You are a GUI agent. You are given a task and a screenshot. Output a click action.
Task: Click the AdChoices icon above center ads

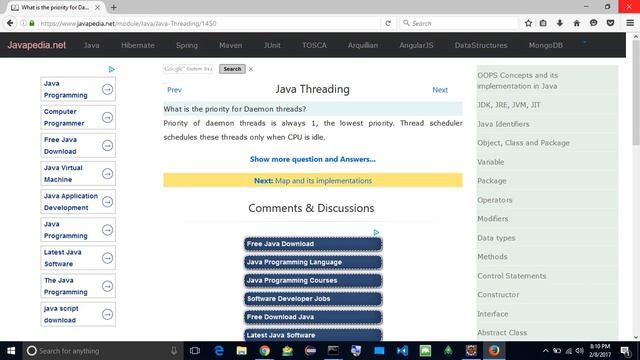(x=376, y=232)
